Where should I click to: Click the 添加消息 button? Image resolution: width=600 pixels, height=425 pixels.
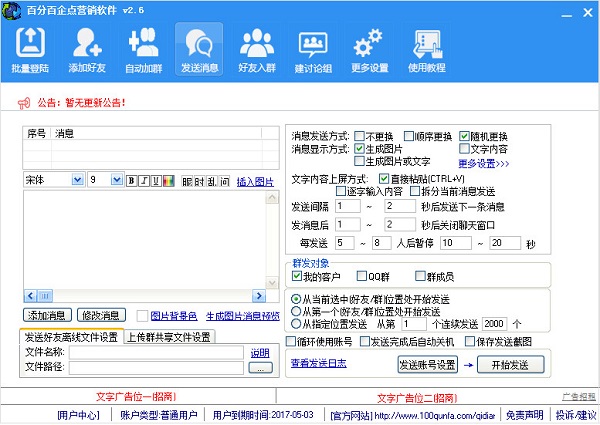47,315
